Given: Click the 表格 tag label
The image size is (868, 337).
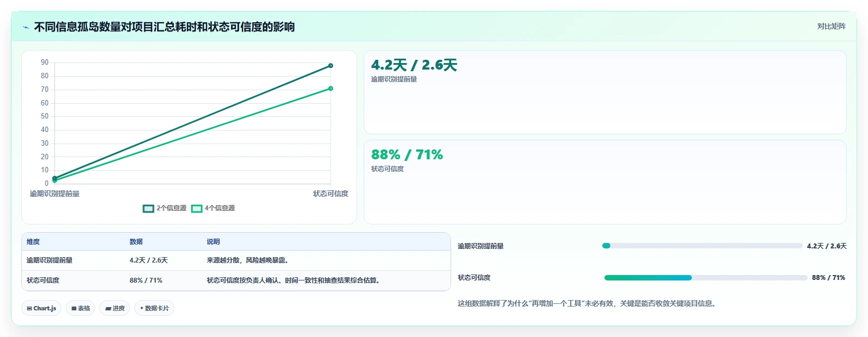Looking at the screenshot, I should [x=84, y=308].
